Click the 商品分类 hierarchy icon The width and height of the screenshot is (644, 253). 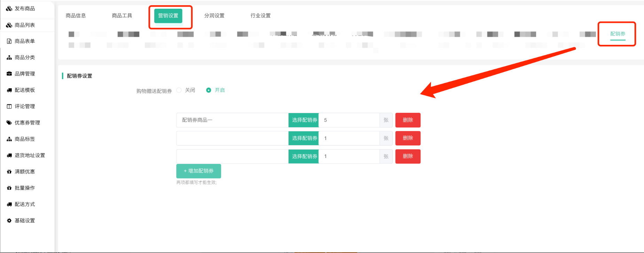(x=9, y=57)
